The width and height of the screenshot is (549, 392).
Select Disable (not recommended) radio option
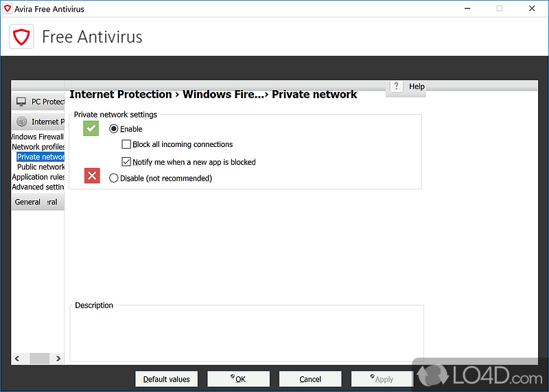point(114,178)
